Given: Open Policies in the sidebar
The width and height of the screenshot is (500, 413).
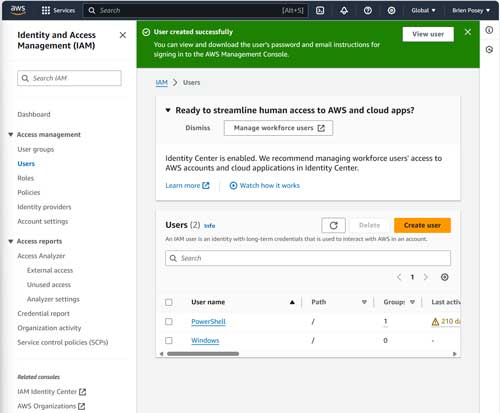Looking at the screenshot, I should coord(29,192).
